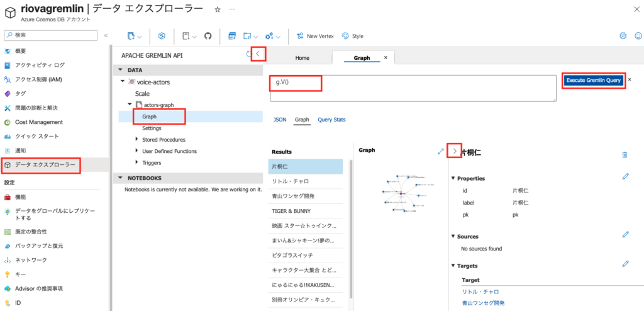Click the GitHub icon in toolbar
The width and height of the screenshot is (644, 311).
[208, 36]
